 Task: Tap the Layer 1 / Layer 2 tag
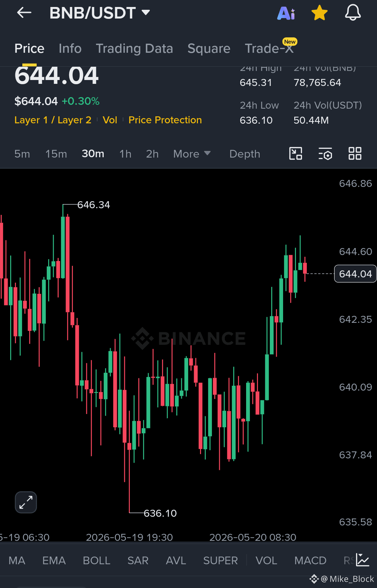tap(53, 120)
